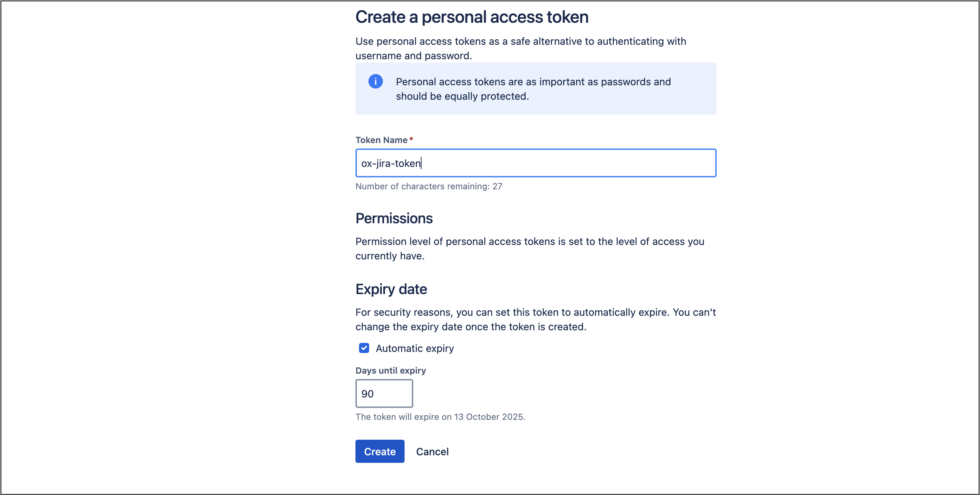Image resolution: width=980 pixels, height=495 pixels.
Task: Toggle the Automatic expiry checkbox
Action: [x=364, y=348]
